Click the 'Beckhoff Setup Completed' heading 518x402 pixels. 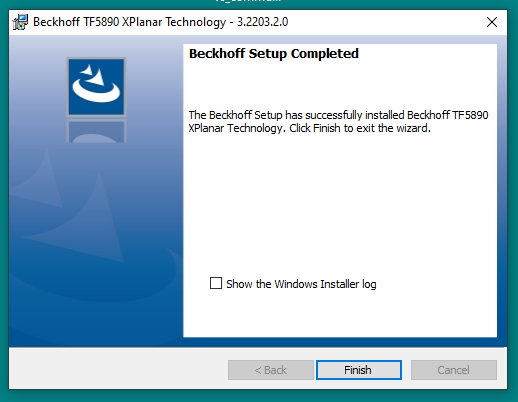coord(274,54)
